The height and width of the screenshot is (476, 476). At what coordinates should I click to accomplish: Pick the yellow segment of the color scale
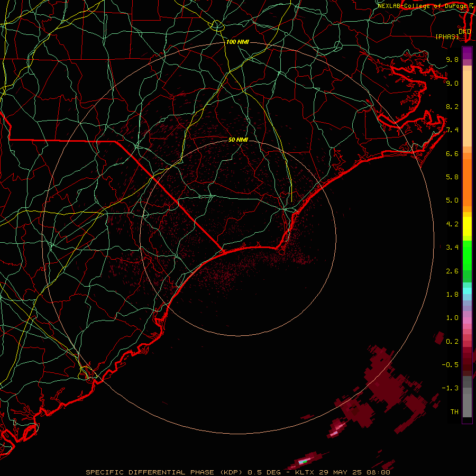coord(467,226)
